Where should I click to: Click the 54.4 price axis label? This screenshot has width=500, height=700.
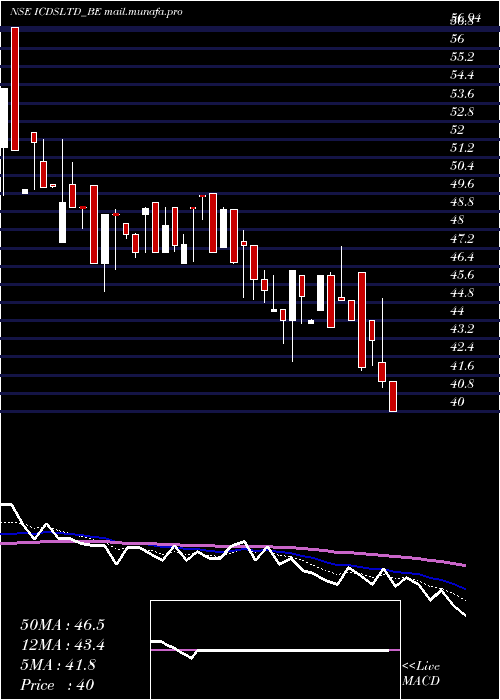click(x=462, y=75)
